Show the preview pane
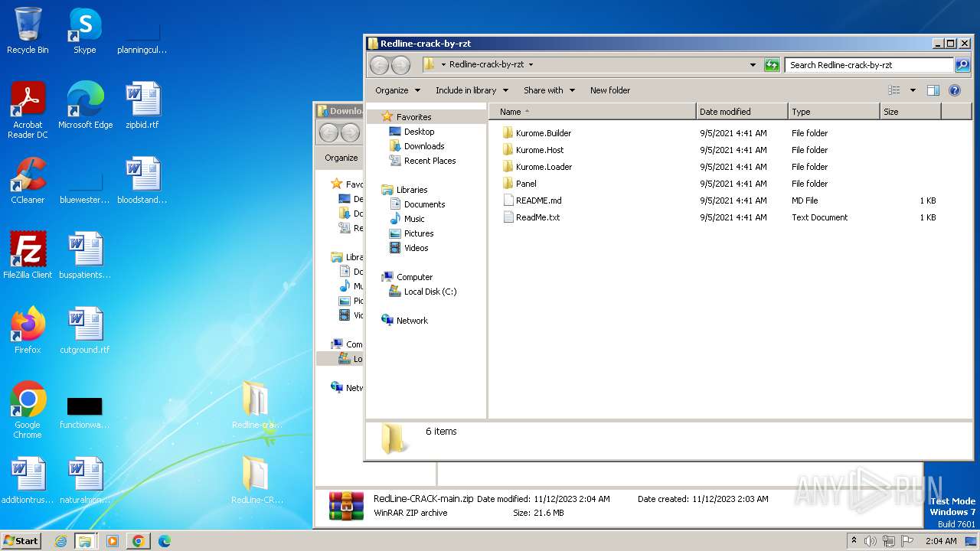 click(933, 90)
